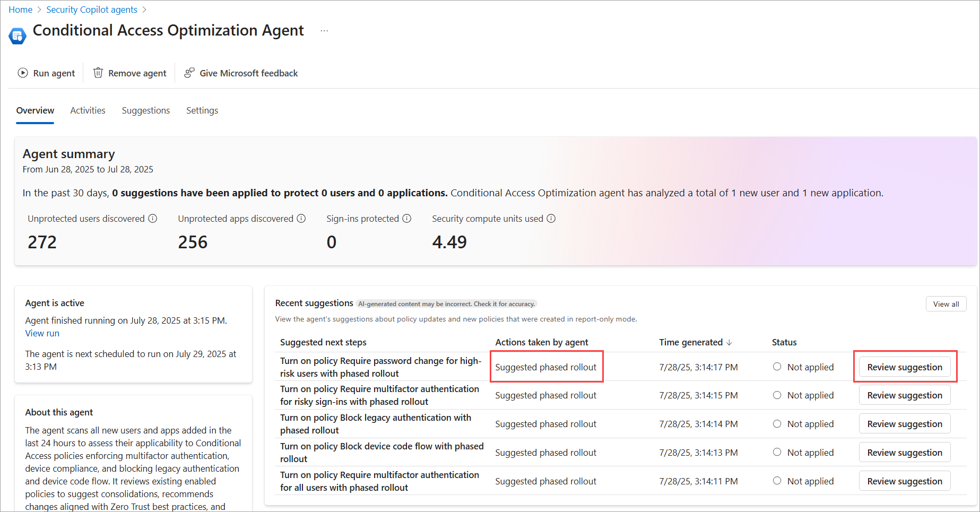Screen dimensions: 980x512
Task: Sort by Time generated arrow
Action: (x=730, y=342)
